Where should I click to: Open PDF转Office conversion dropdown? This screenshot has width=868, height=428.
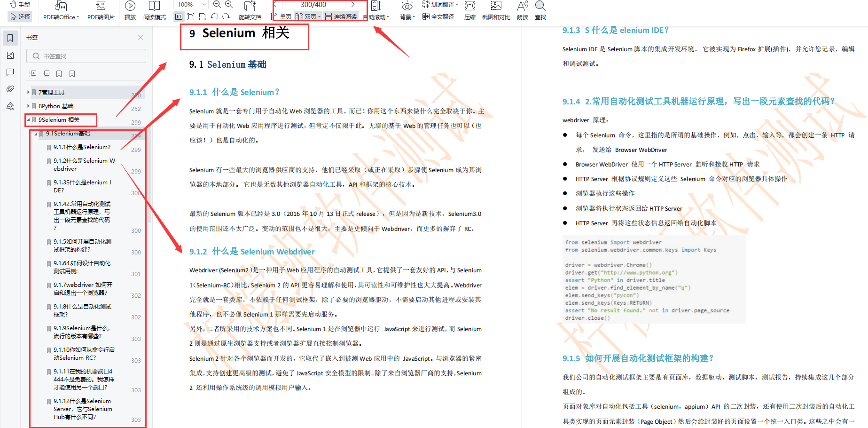[61, 11]
